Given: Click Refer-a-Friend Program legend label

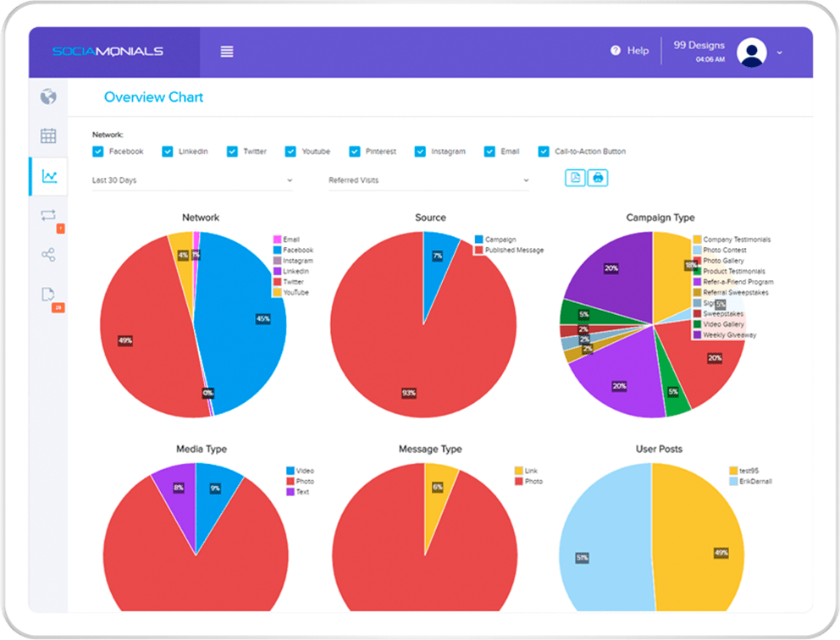Looking at the screenshot, I should click(x=738, y=282).
